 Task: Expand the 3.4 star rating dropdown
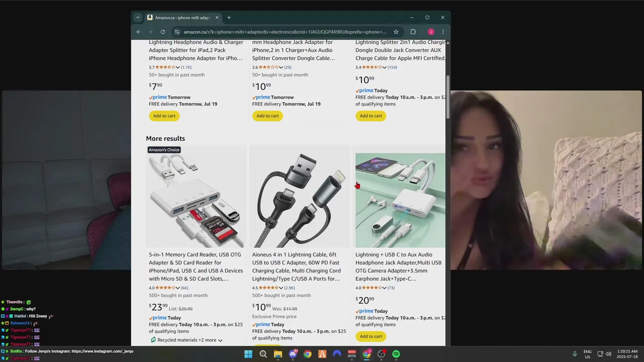384,67
